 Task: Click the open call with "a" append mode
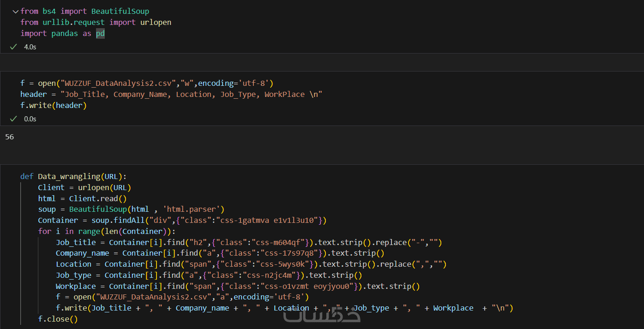click(192, 297)
